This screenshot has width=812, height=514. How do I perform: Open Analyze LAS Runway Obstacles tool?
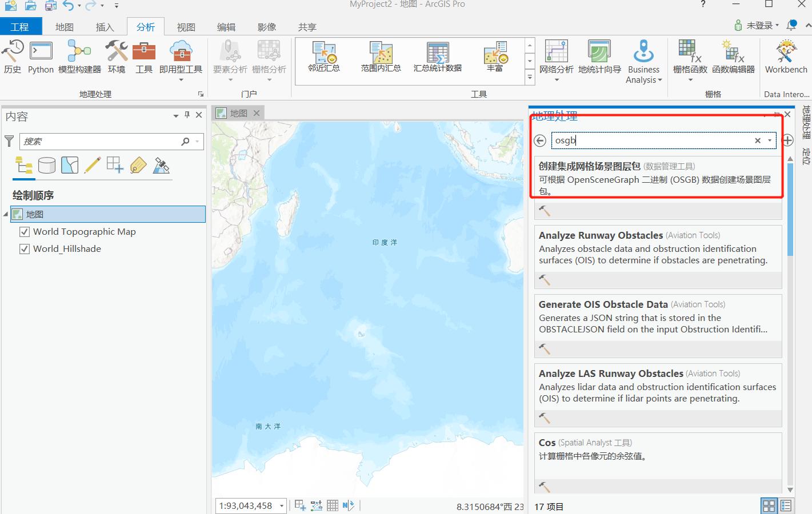658,395
